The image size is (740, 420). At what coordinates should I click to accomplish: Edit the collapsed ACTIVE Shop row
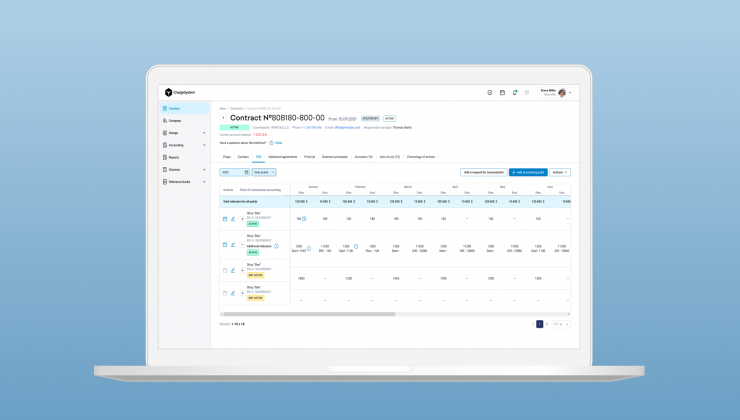233,219
